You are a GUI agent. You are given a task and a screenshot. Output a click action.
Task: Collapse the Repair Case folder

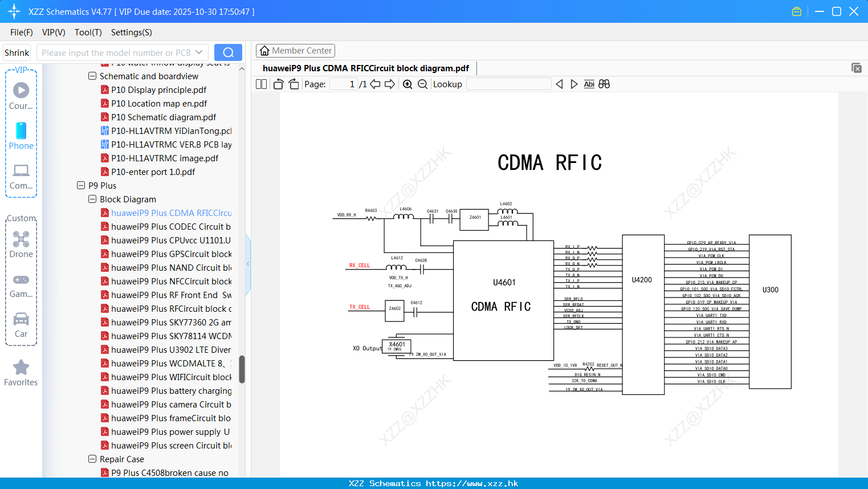tap(92, 459)
